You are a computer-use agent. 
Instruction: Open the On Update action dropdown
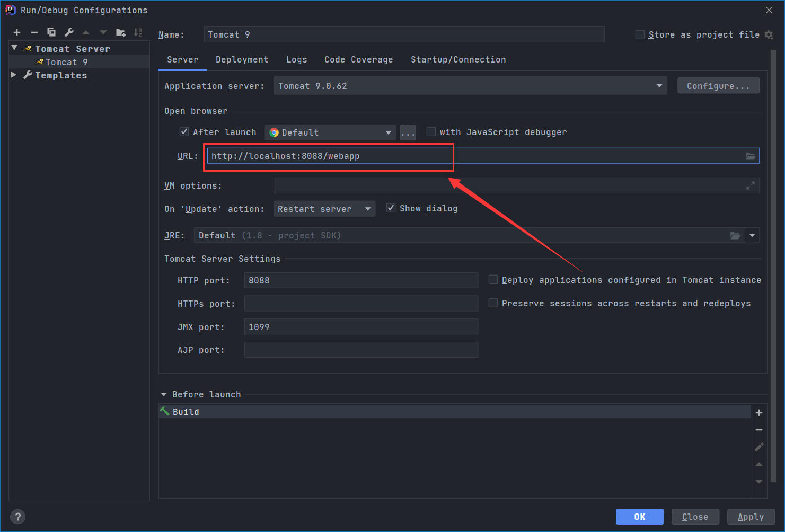pos(324,209)
